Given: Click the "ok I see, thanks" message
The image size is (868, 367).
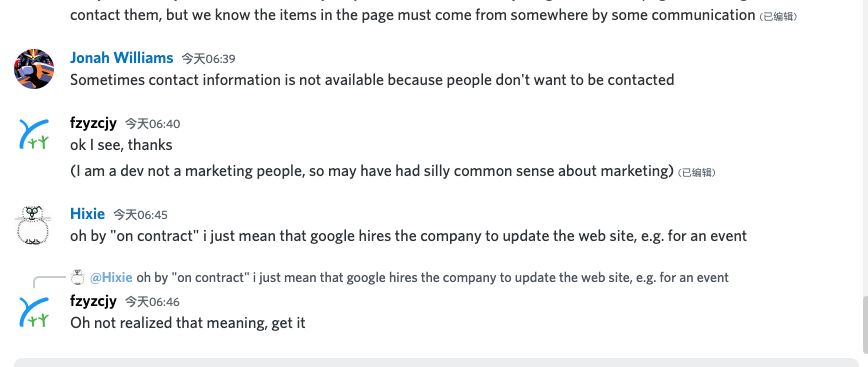Looking at the screenshot, I should [x=121, y=145].
